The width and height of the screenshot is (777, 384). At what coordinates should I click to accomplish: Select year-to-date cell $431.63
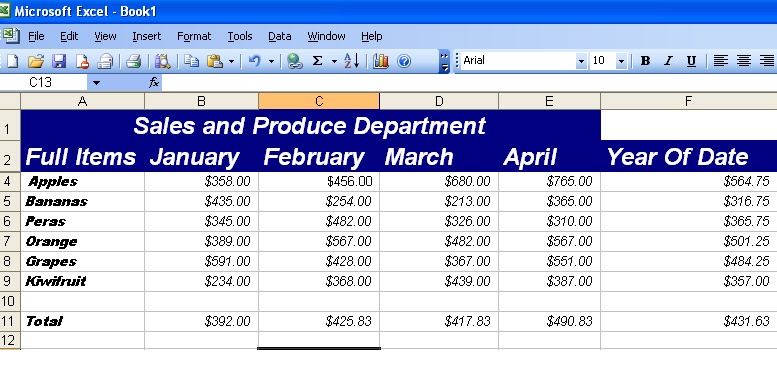689,321
